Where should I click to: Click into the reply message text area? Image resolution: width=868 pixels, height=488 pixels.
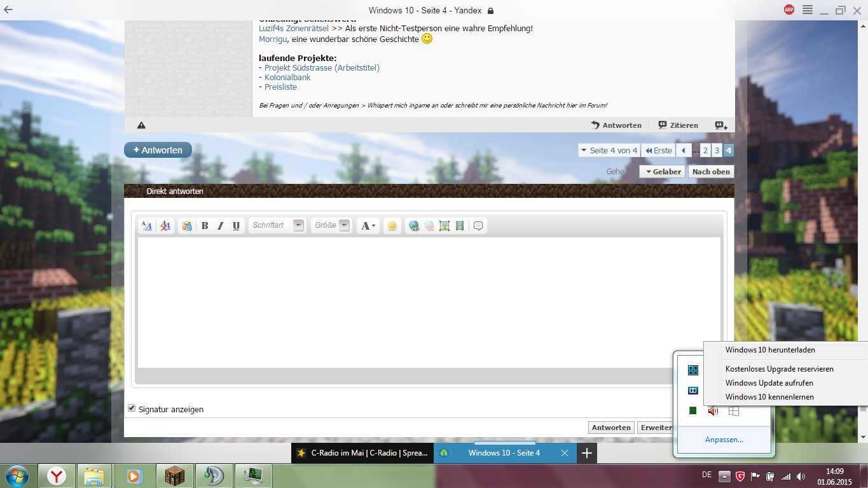coord(429,302)
